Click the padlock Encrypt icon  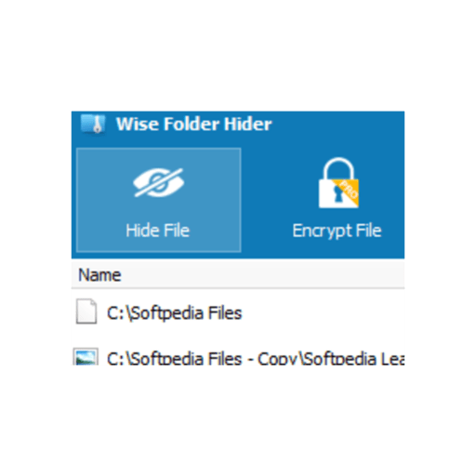coord(338,182)
